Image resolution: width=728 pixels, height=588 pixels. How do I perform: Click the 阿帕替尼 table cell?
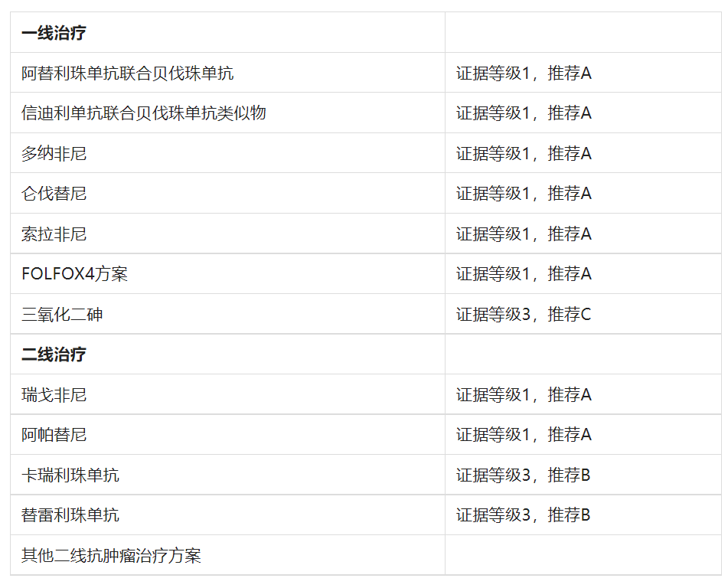coord(54,435)
